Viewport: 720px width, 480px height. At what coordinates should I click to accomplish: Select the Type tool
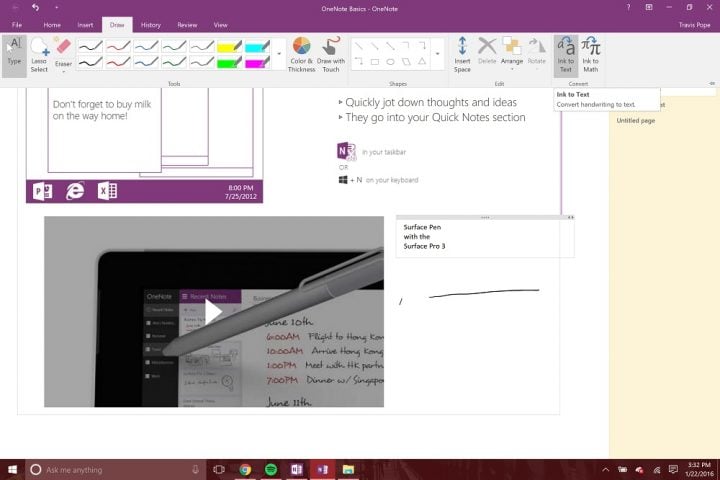(x=14, y=55)
